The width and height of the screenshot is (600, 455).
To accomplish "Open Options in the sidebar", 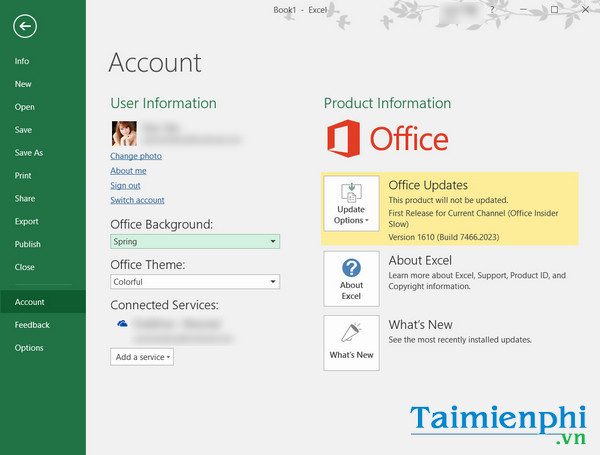I will [29, 348].
